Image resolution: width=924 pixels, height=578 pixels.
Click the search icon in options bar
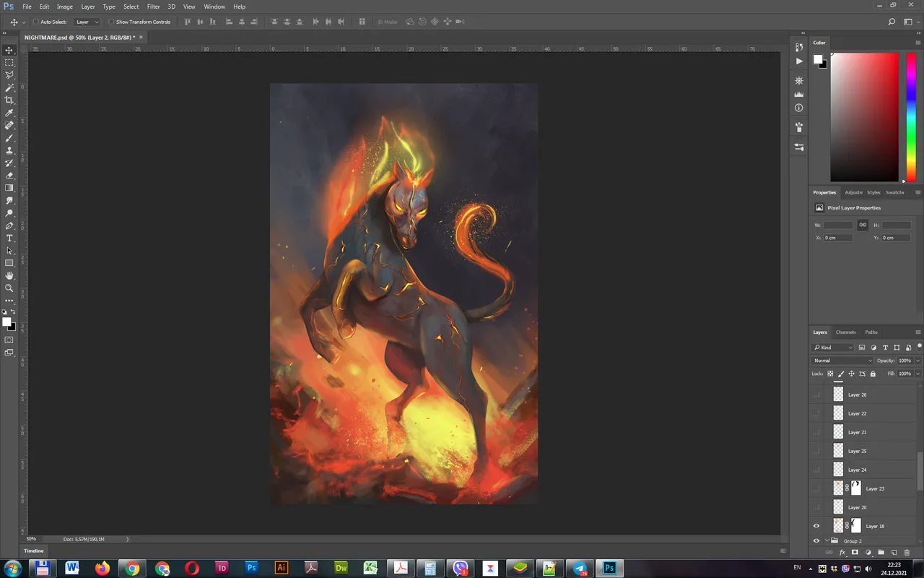pos(892,22)
